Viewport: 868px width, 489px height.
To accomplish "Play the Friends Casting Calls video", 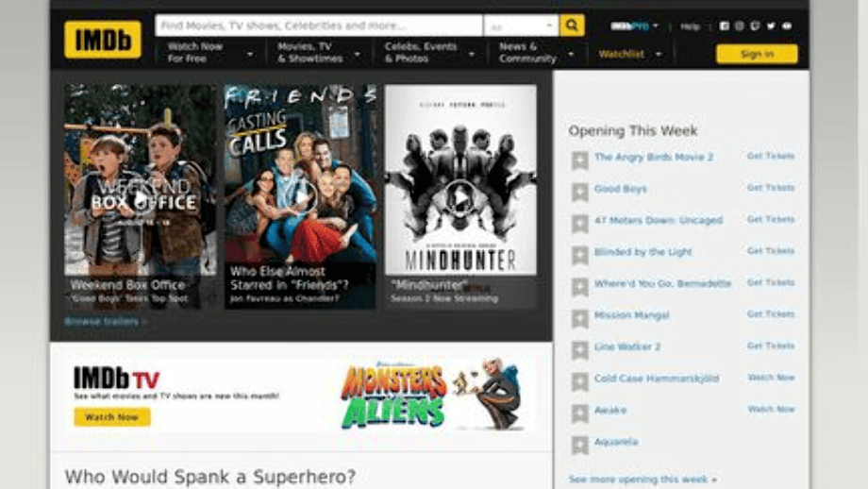I will [x=302, y=197].
